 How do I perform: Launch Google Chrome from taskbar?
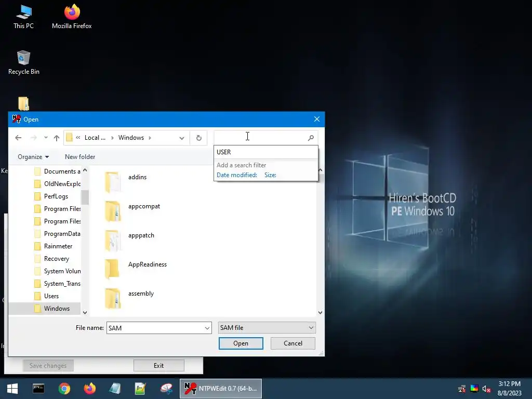click(64, 389)
